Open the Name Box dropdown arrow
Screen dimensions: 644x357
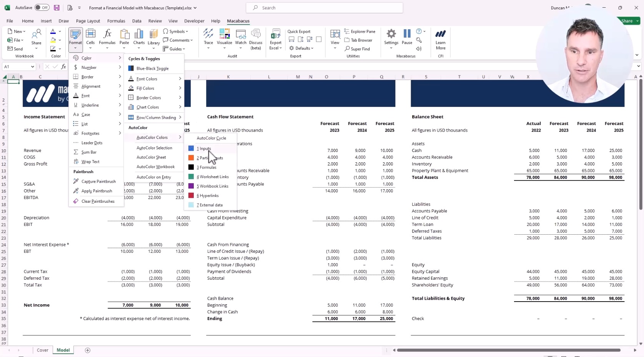tap(32, 67)
